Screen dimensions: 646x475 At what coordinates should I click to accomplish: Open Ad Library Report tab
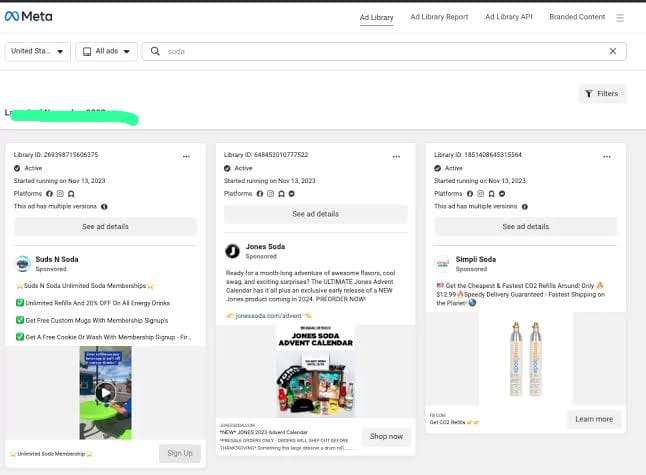point(439,17)
